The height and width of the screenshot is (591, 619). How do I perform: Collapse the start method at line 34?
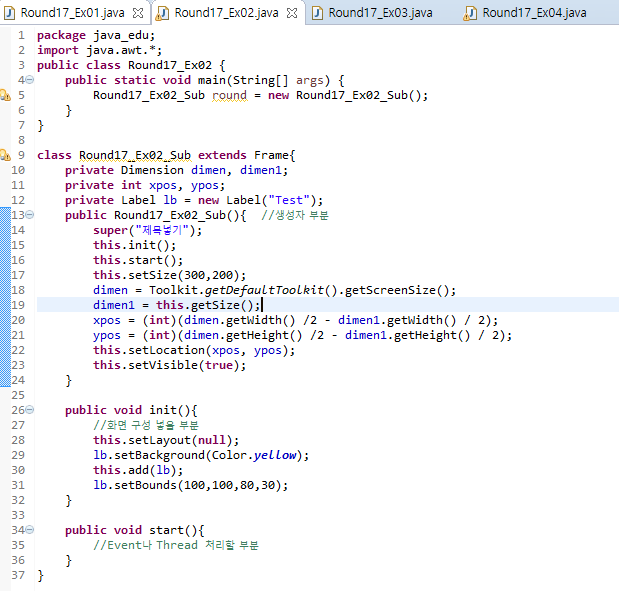coord(30,530)
